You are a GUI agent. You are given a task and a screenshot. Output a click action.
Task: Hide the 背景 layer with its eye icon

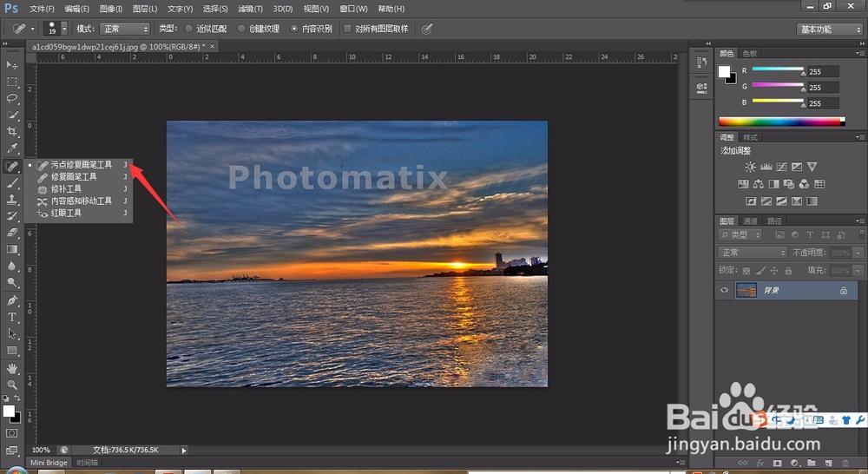pos(725,291)
